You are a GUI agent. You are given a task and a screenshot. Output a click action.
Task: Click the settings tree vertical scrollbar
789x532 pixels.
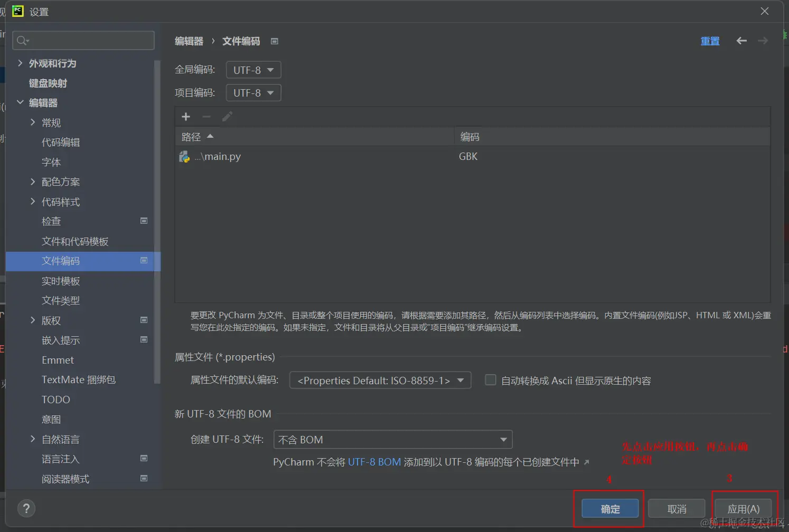pos(157,222)
